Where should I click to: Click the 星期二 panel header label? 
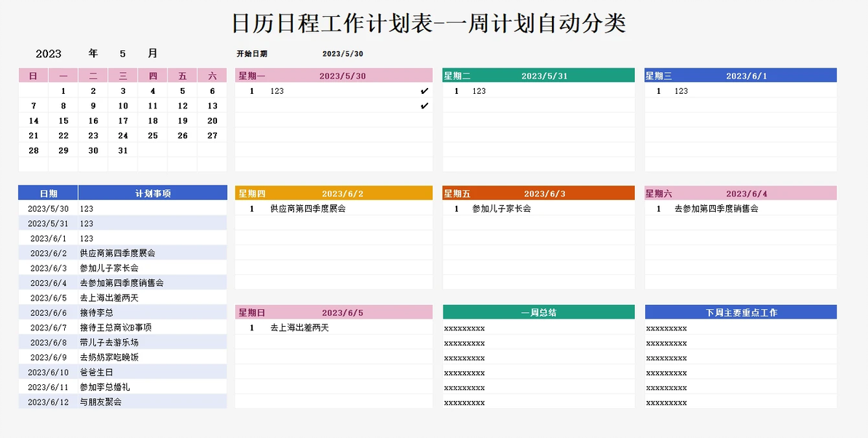click(457, 76)
